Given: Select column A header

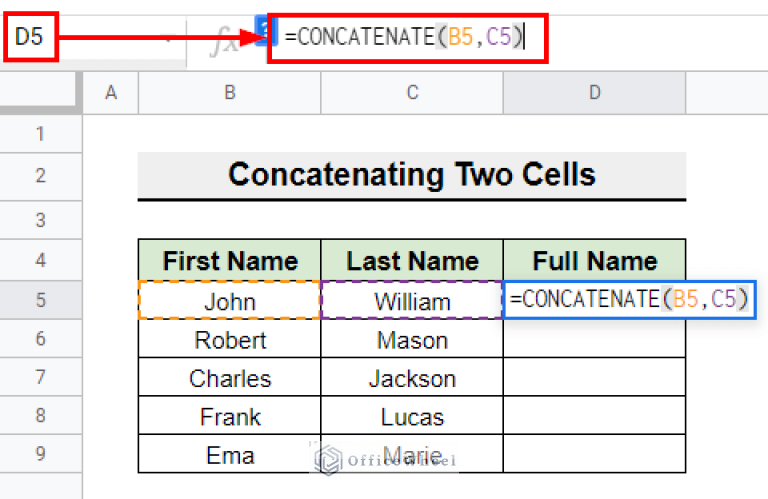Looking at the screenshot, I should coord(111,93).
